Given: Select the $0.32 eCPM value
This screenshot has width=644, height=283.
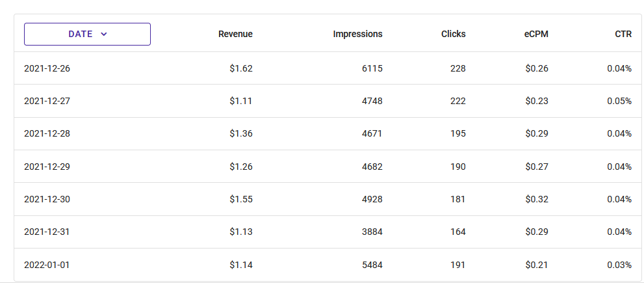Looking at the screenshot, I should pos(537,199).
